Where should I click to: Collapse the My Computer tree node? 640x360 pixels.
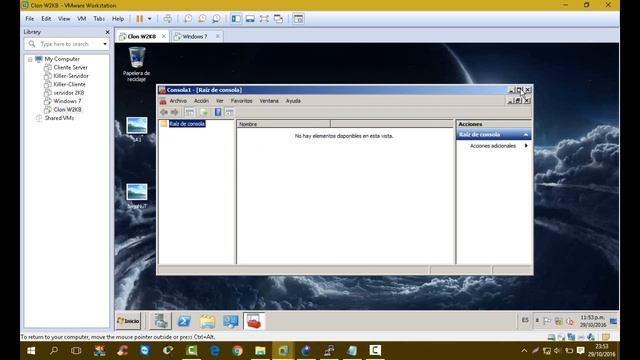click(x=30, y=59)
